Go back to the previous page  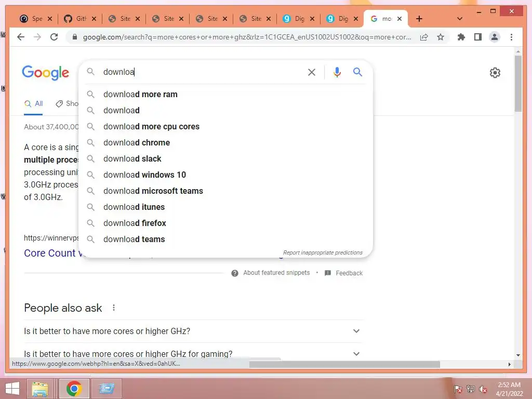[x=21, y=37]
